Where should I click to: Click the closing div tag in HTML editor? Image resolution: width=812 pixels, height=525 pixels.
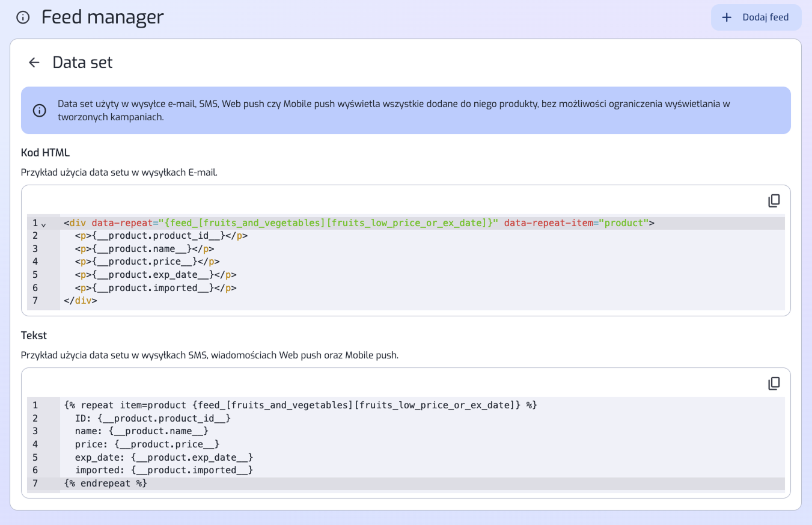pos(81,301)
